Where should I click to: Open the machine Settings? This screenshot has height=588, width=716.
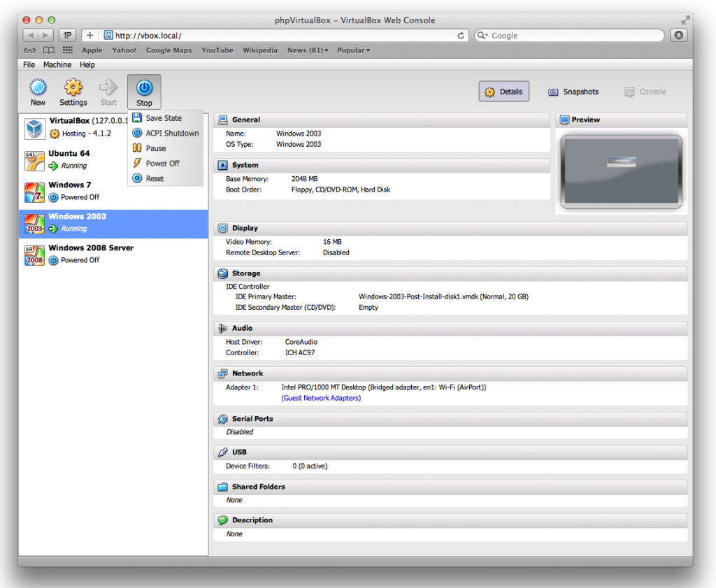73,91
